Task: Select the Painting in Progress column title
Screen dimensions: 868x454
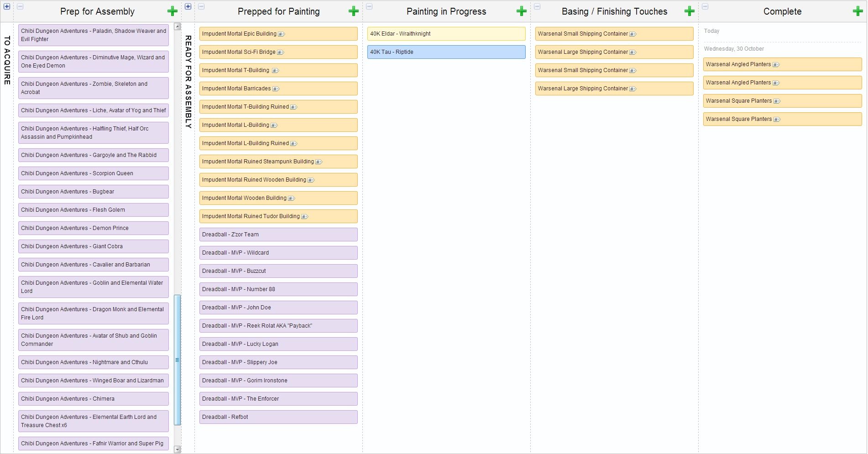Action: [446, 11]
